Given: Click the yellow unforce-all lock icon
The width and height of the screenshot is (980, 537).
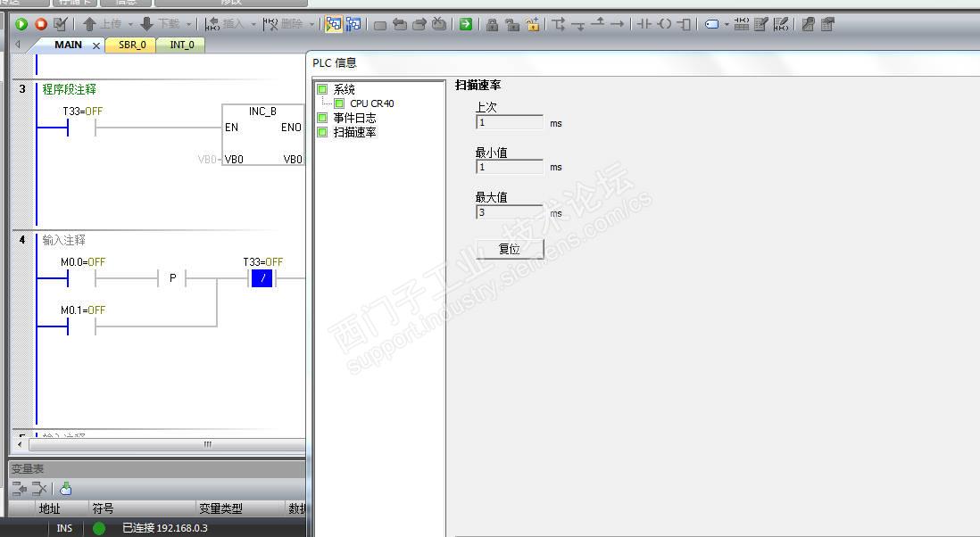Looking at the screenshot, I should point(533,24).
